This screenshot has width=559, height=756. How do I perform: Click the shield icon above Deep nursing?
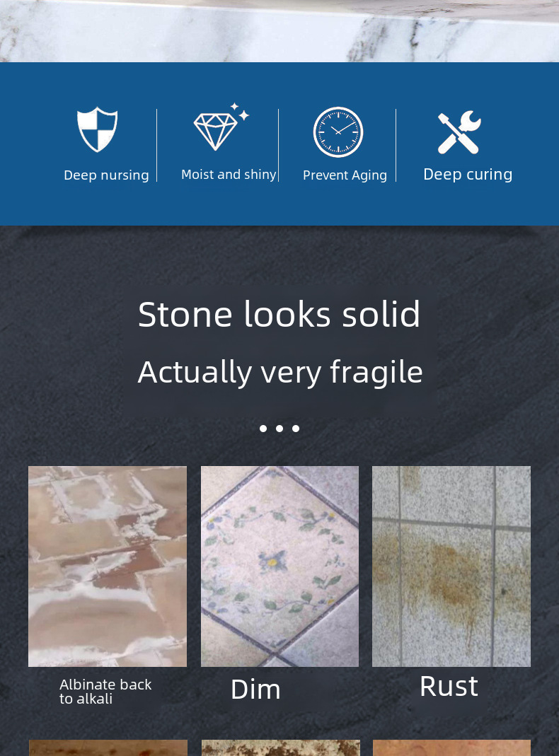click(98, 129)
